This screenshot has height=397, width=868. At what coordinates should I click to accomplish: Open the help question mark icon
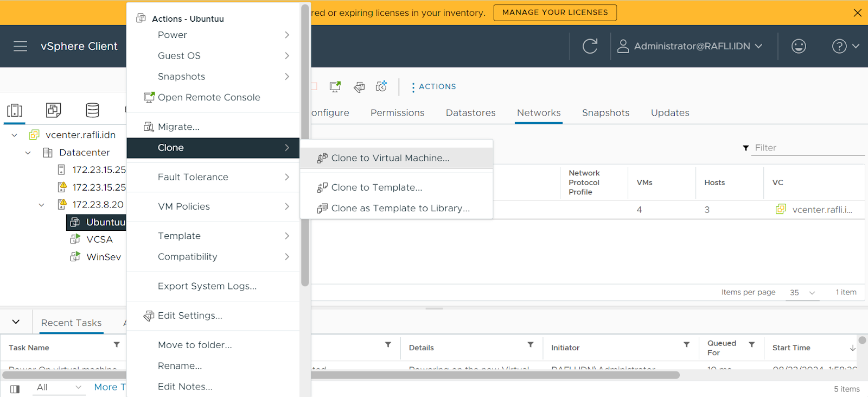click(839, 46)
